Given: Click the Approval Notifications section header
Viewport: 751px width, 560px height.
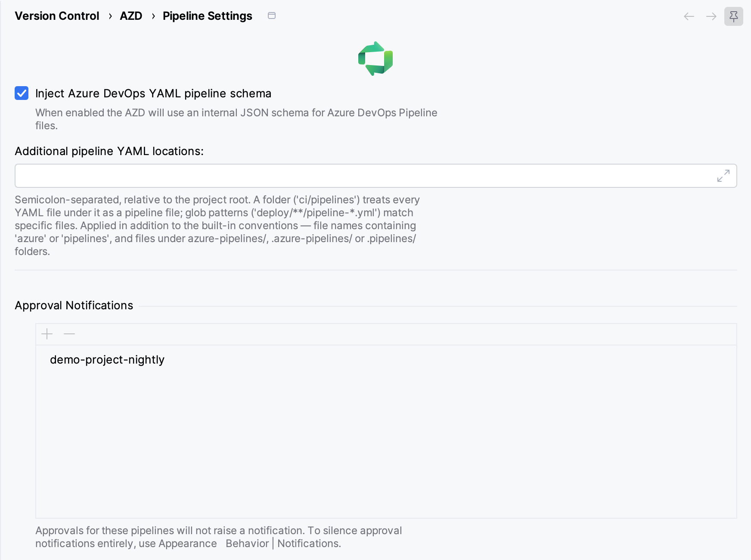Looking at the screenshot, I should pos(74,305).
